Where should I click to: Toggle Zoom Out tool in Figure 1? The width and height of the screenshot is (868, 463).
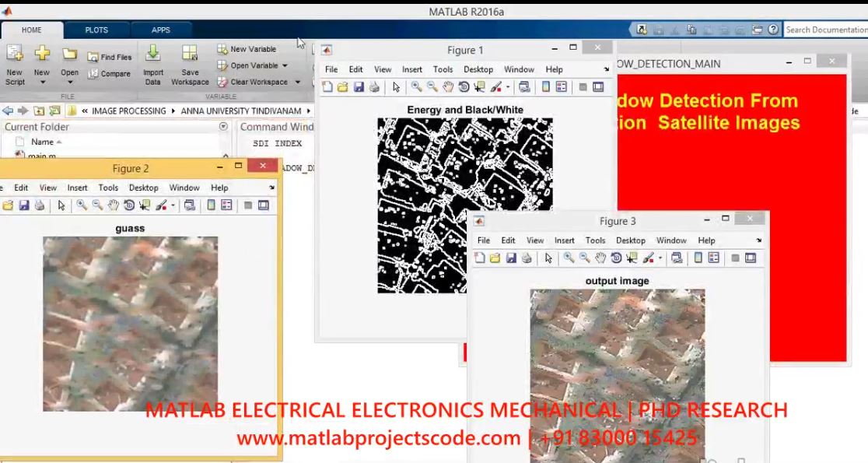point(432,87)
